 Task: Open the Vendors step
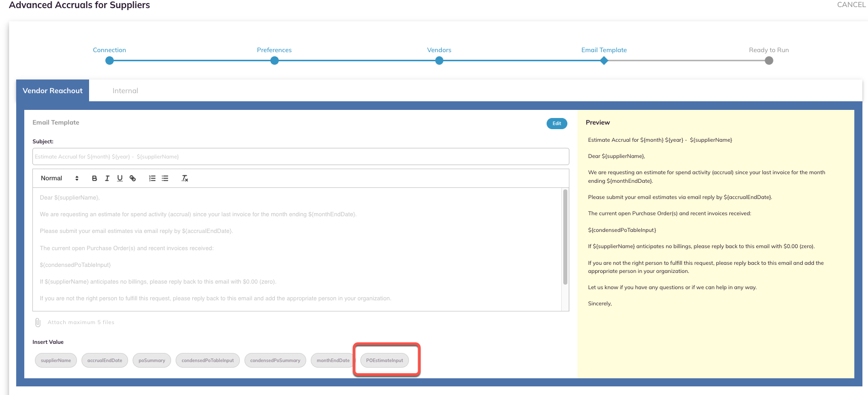pos(439,61)
